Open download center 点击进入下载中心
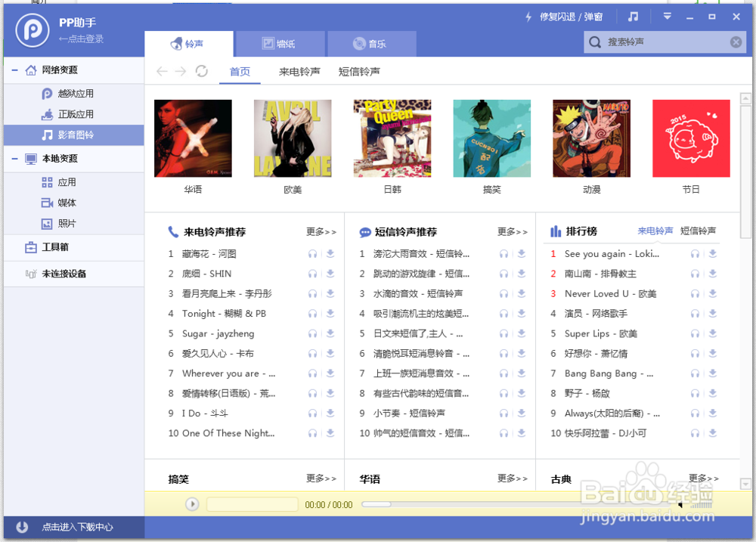 pyautogui.click(x=74, y=527)
